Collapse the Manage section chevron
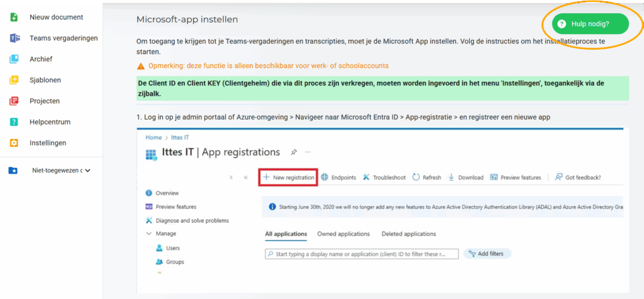Screen dimensions: 644x299 click(148, 234)
